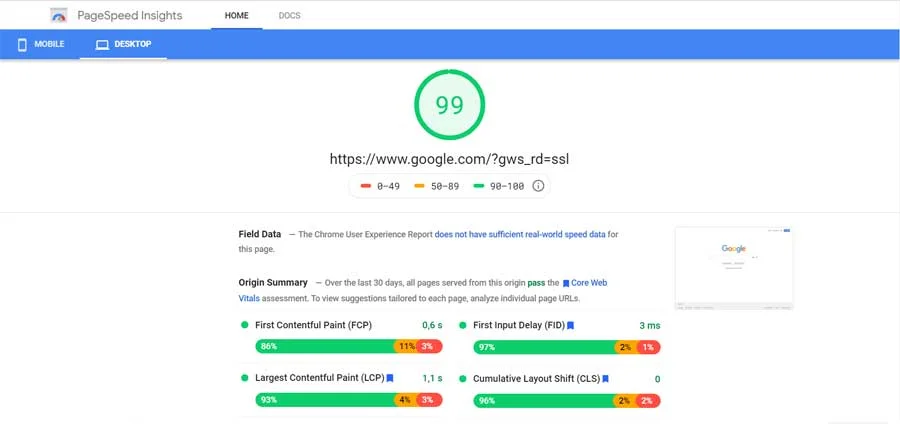Viewport: 900px width, 424px height.
Task: Click the Cumulative Layout Shift (CLS) label
Action: [537, 379]
